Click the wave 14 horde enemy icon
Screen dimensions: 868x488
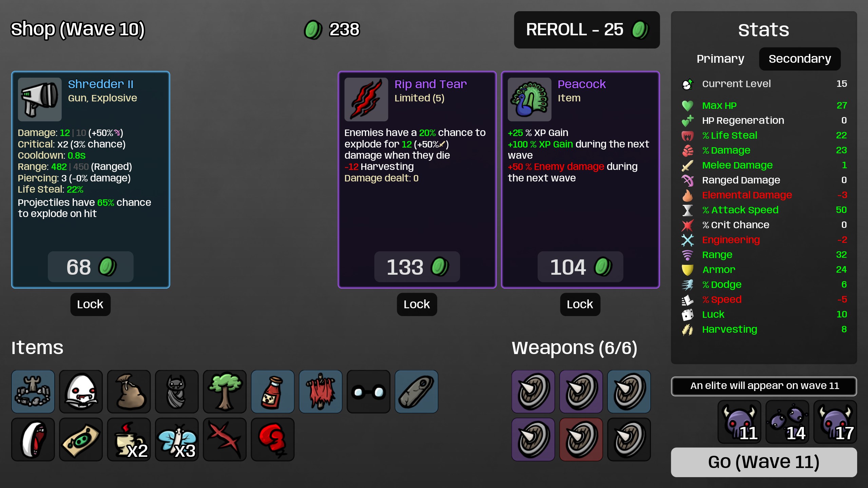(787, 422)
